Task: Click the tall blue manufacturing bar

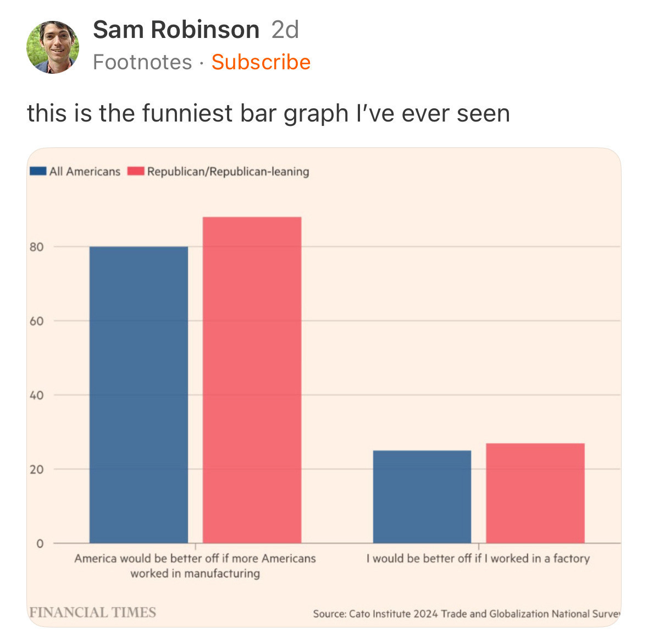Action: (139, 394)
